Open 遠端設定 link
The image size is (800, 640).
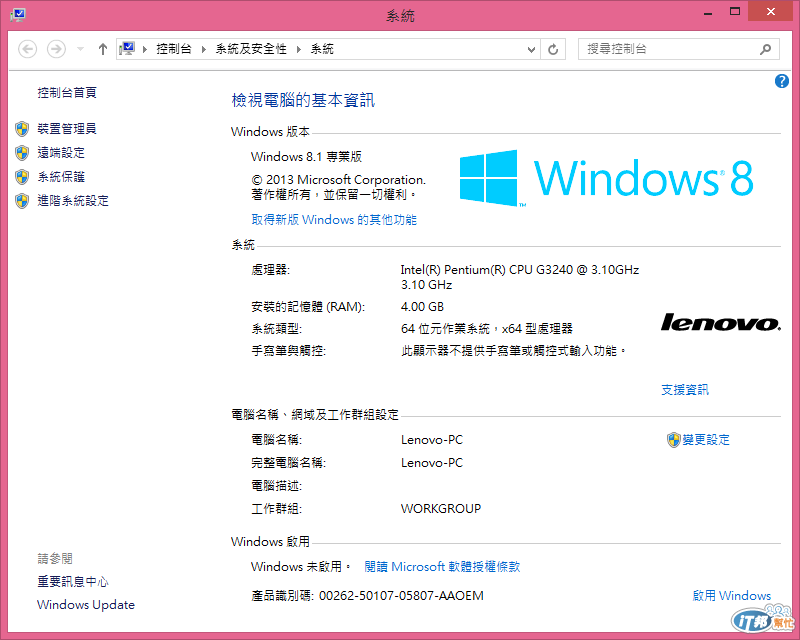[x=61, y=153]
